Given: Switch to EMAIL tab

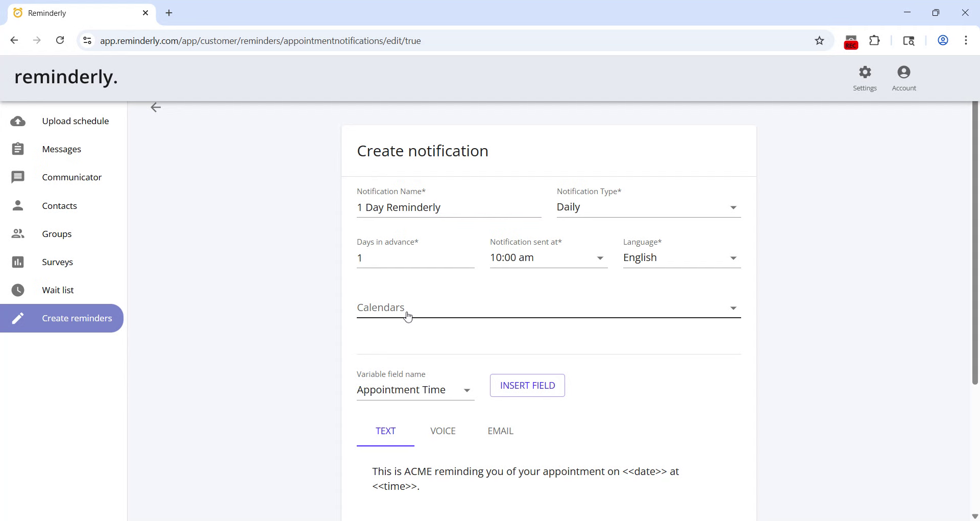Looking at the screenshot, I should (x=500, y=431).
